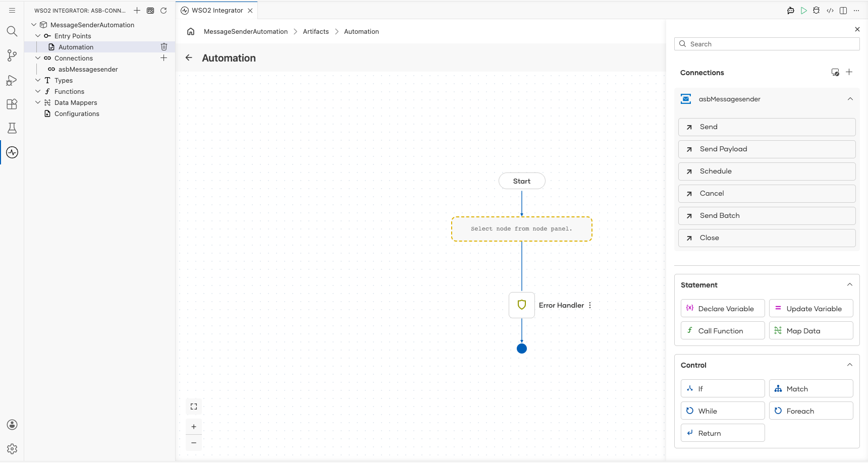The height and width of the screenshot is (463, 868).
Task: Split the editor with the split icon
Action: (x=843, y=10)
